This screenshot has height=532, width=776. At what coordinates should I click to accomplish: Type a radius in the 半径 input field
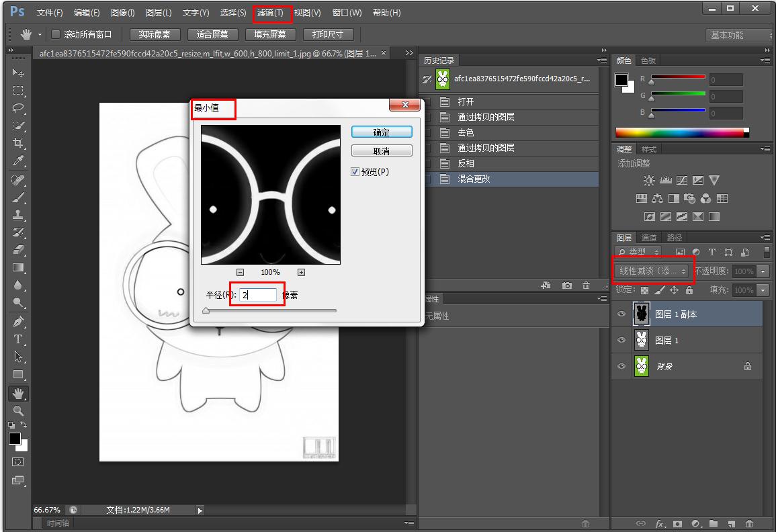[257, 295]
